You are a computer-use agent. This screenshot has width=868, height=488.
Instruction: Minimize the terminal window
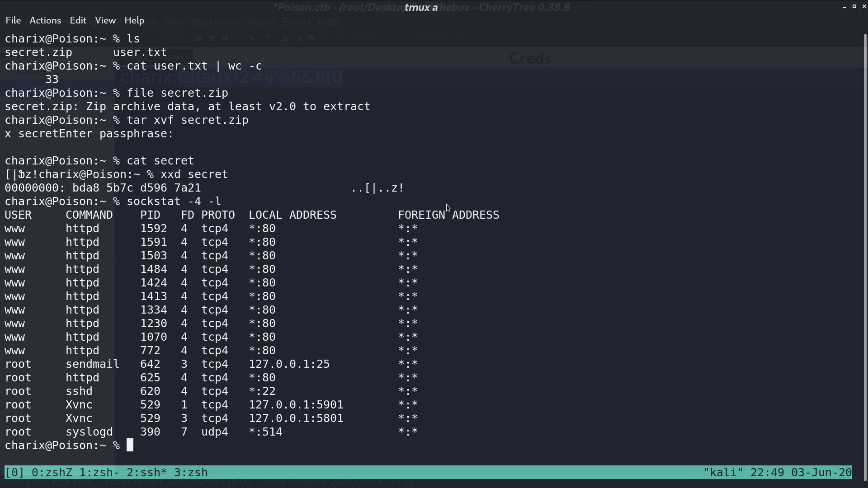(844, 7)
